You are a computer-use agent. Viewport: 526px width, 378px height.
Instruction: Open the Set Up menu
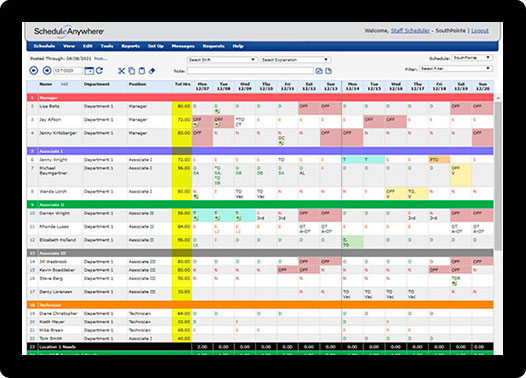(x=156, y=46)
